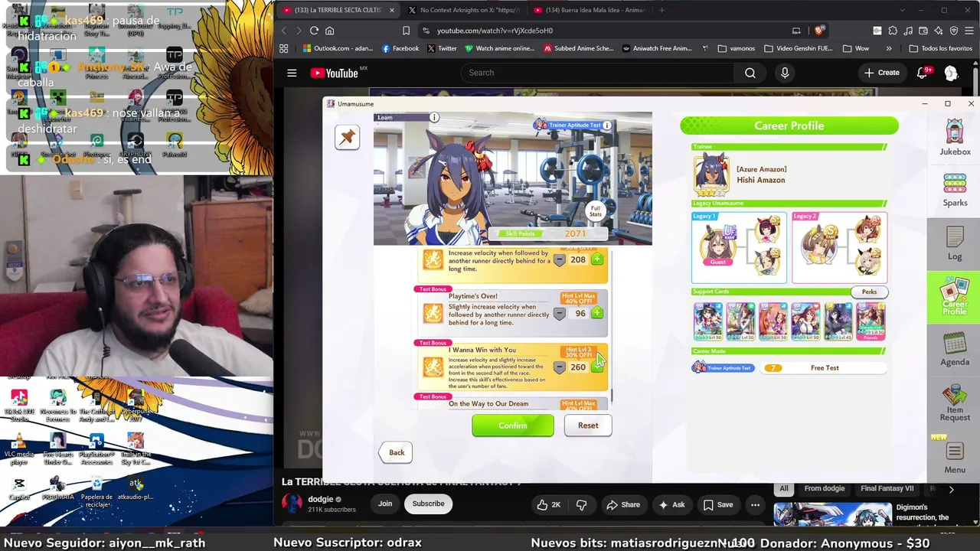Select the Lvl 45 support card
Viewport: 980px width, 551px height.
(x=838, y=321)
